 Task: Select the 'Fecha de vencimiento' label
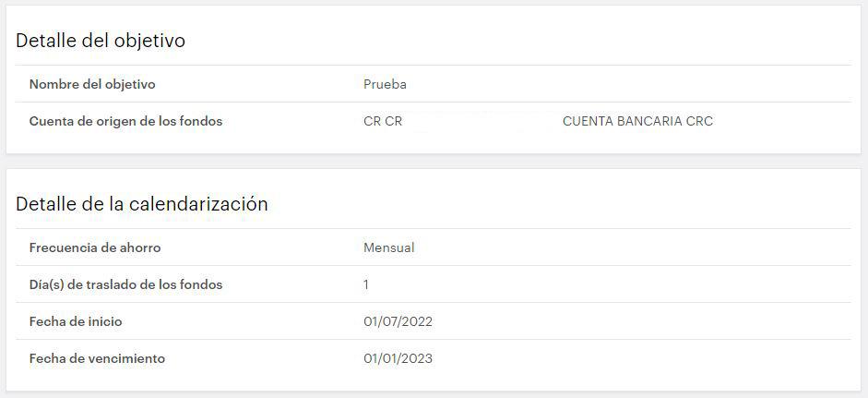click(97, 358)
